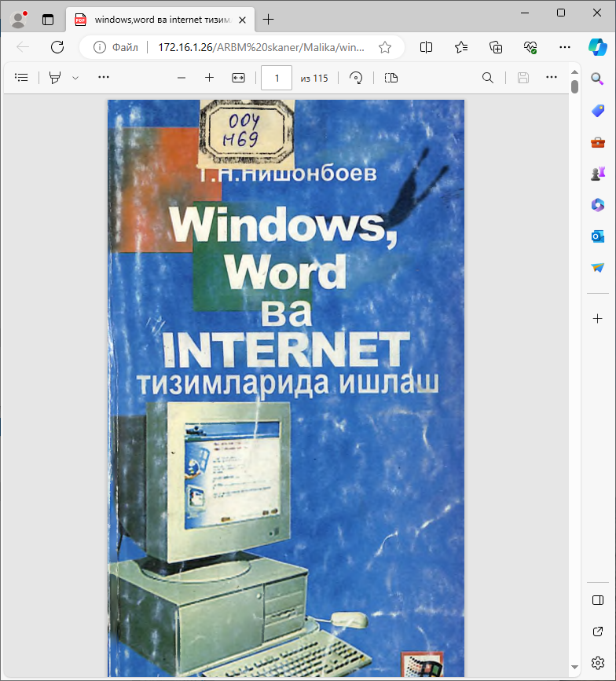616x681 pixels.
Task: Toggle sidebar visibility panel icon
Action: pos(598,600)
